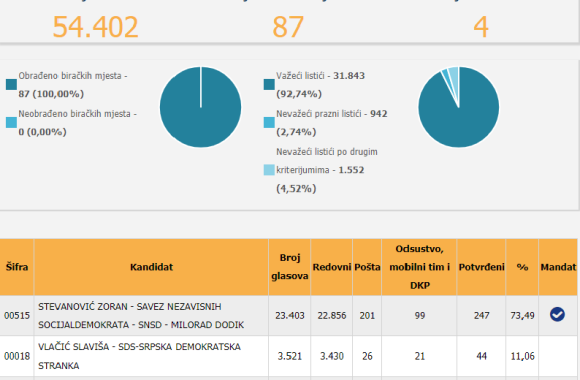Click the large orange number '54.402'
The image size is (580, 380).
(95, 27)
